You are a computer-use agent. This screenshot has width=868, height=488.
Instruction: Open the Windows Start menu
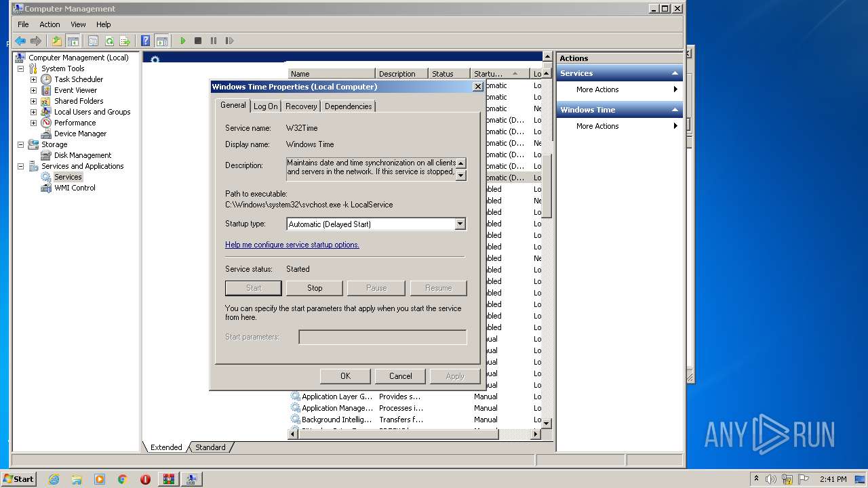click(19, 479)
